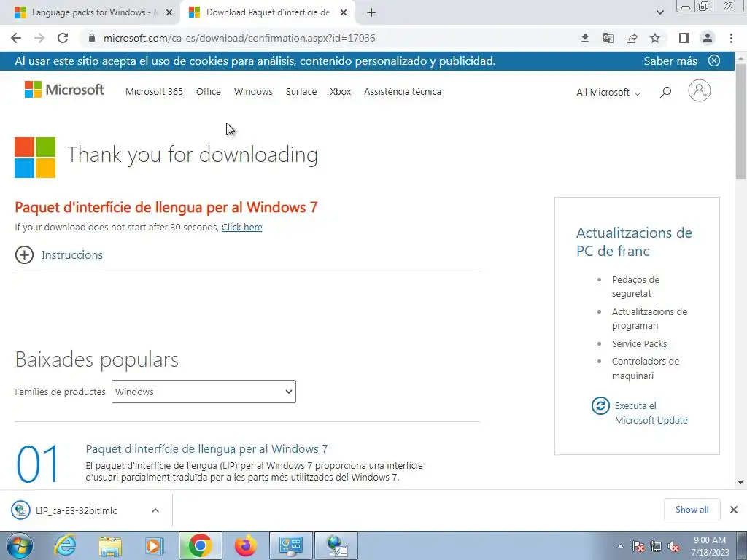
Task: Click Chrome icon in taskbar
Action: [x=200, y=545]
